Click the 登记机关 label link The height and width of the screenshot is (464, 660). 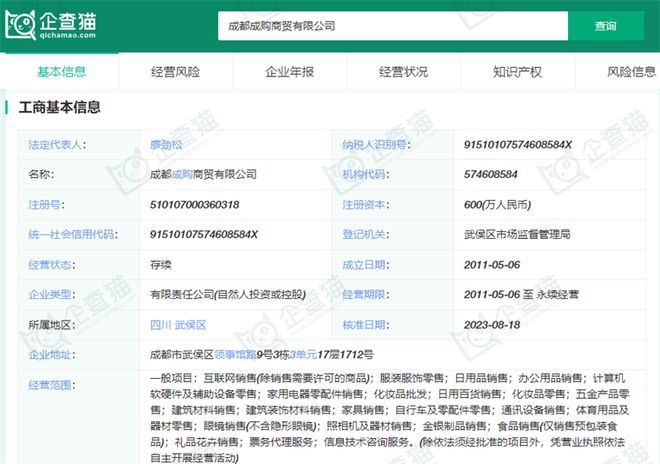click(366, 235)
